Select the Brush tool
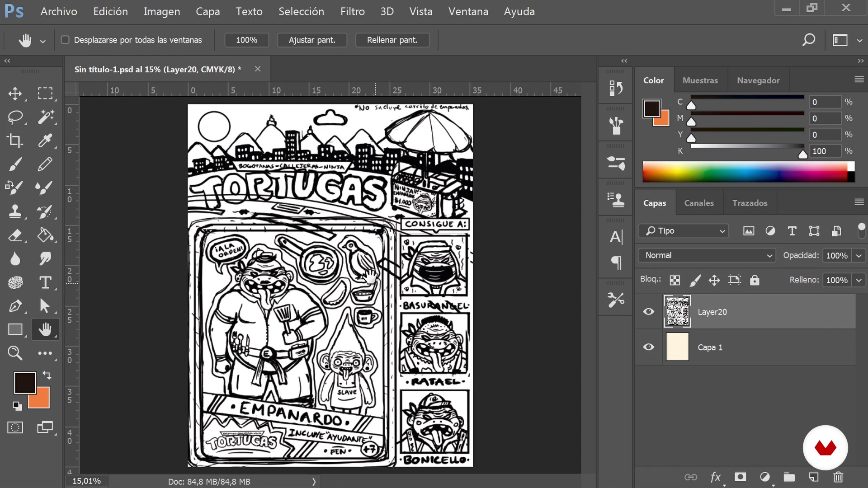This screenshot has height=488, width=868. tap(15, 164)
